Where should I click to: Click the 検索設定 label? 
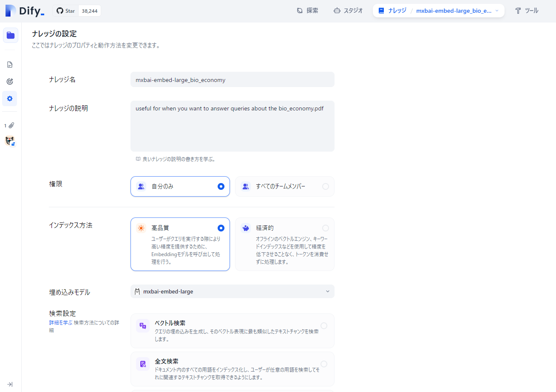[62, 313]
